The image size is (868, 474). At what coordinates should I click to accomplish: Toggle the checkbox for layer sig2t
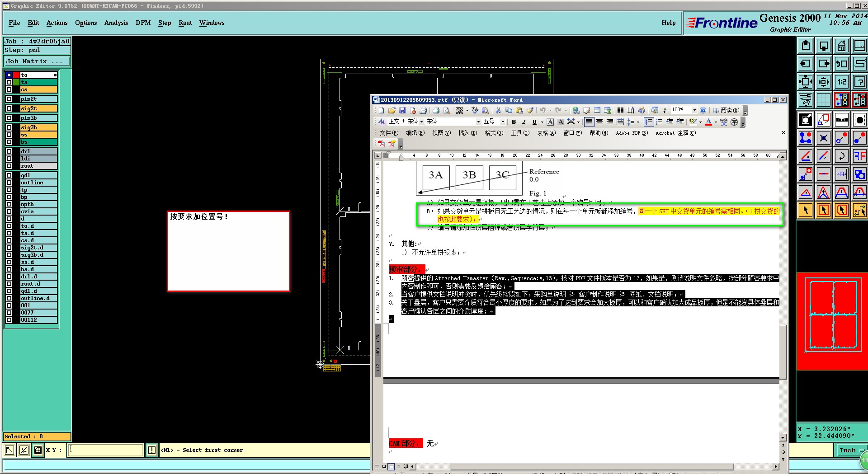(x=9, y=108)
